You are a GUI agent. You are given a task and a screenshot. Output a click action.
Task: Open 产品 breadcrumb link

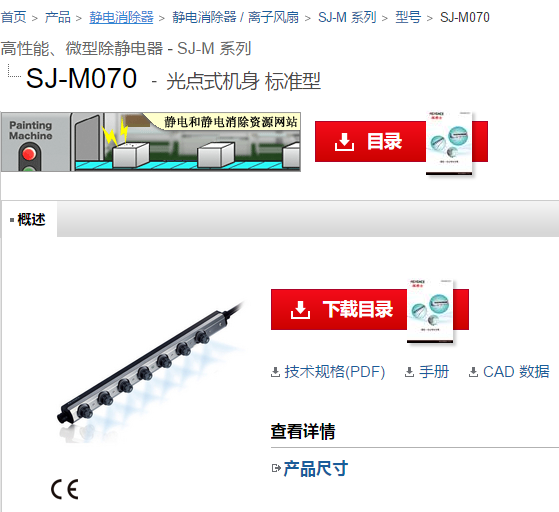pos(57,17)
